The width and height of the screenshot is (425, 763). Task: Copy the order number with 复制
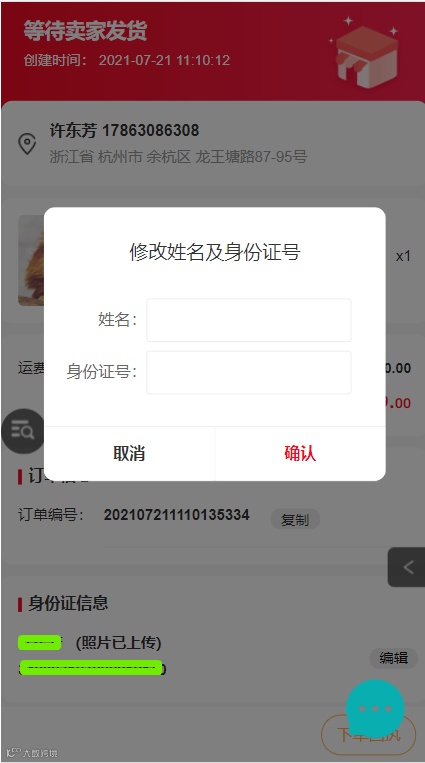pos(295,520)
